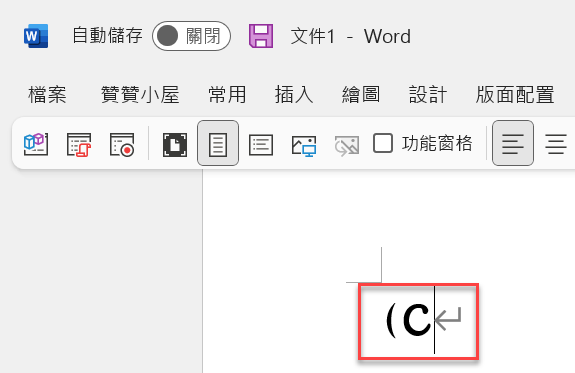Open the 檔案 menu tab
575x373 pixels.
tap(47, 95)
